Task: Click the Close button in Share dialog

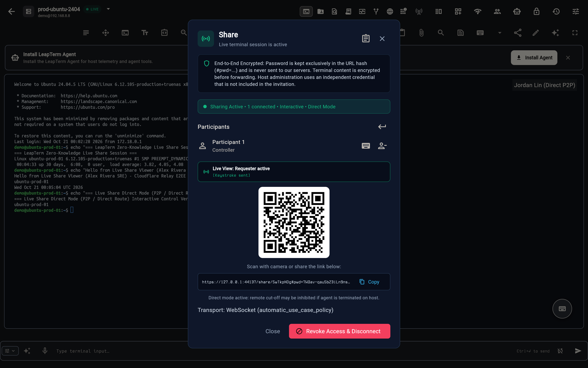Action: 273,331
